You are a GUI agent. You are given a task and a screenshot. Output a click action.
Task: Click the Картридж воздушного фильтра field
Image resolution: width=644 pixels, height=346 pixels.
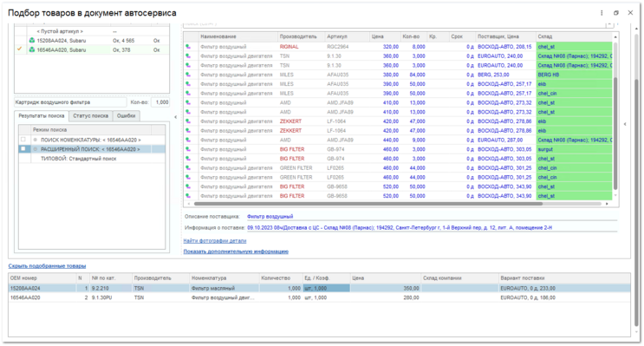click(70, 102)
